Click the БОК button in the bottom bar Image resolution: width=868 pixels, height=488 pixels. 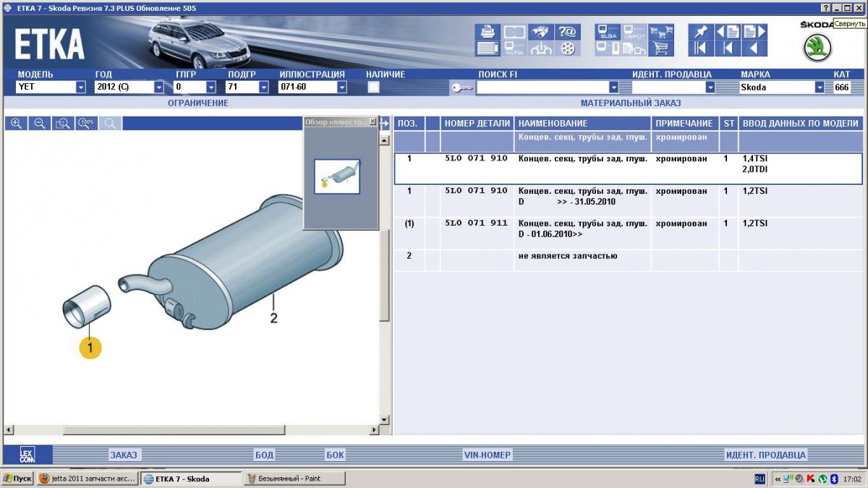[335, 455]
